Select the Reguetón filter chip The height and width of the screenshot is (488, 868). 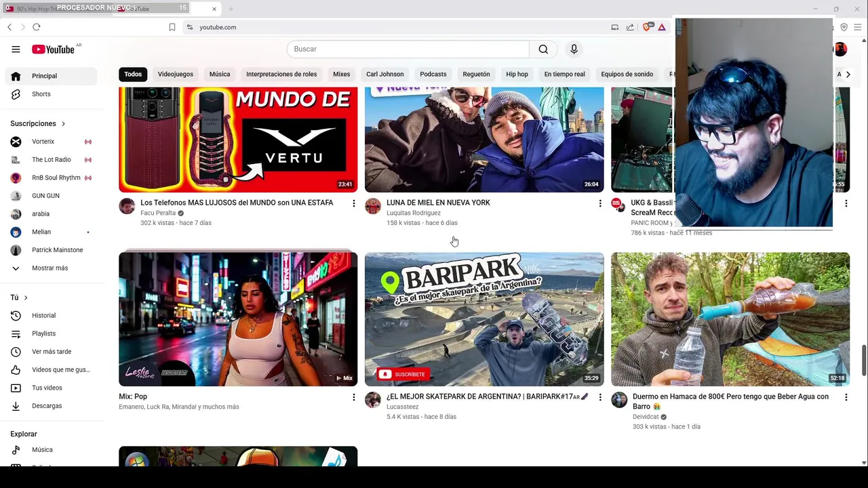[476, 75]
